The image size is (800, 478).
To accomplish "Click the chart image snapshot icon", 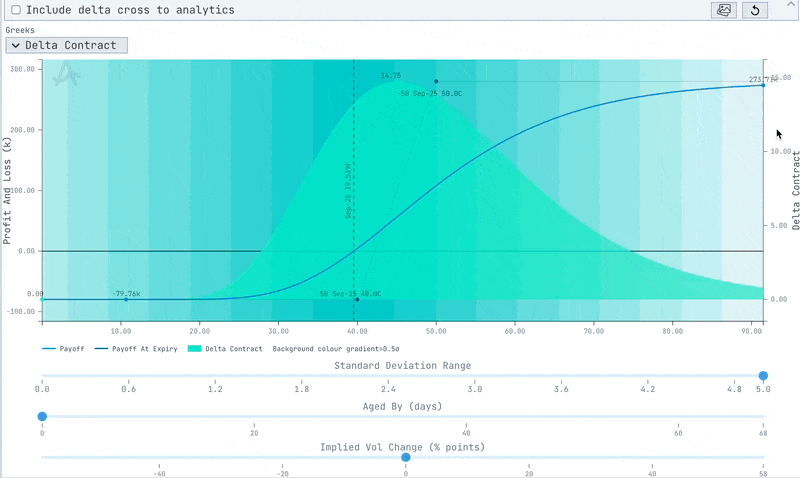I will click(x=723, y=10).
